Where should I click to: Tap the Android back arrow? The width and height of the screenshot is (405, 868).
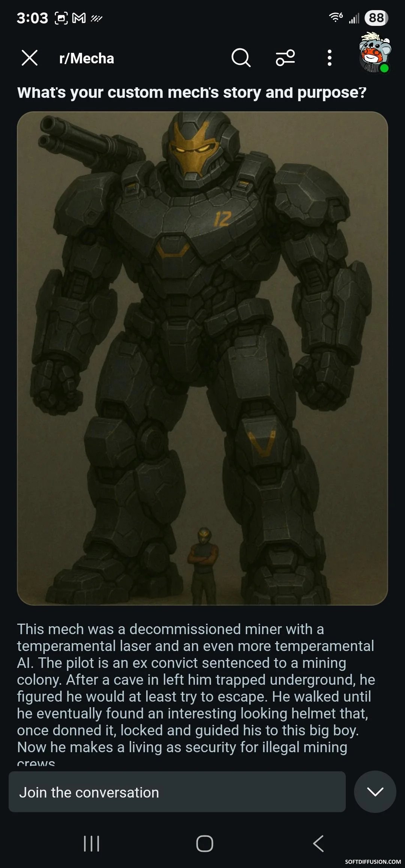click(x=318, y=844)
